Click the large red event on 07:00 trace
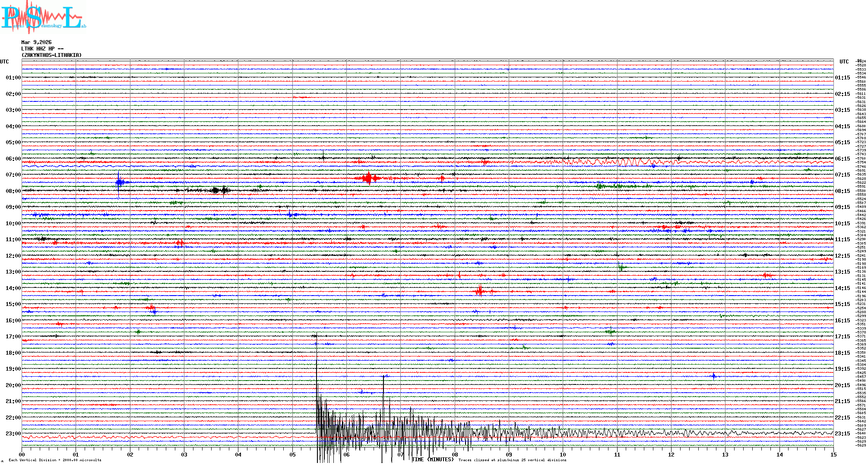The width and height of the screenshot is (868, 466). coord(368,178)
